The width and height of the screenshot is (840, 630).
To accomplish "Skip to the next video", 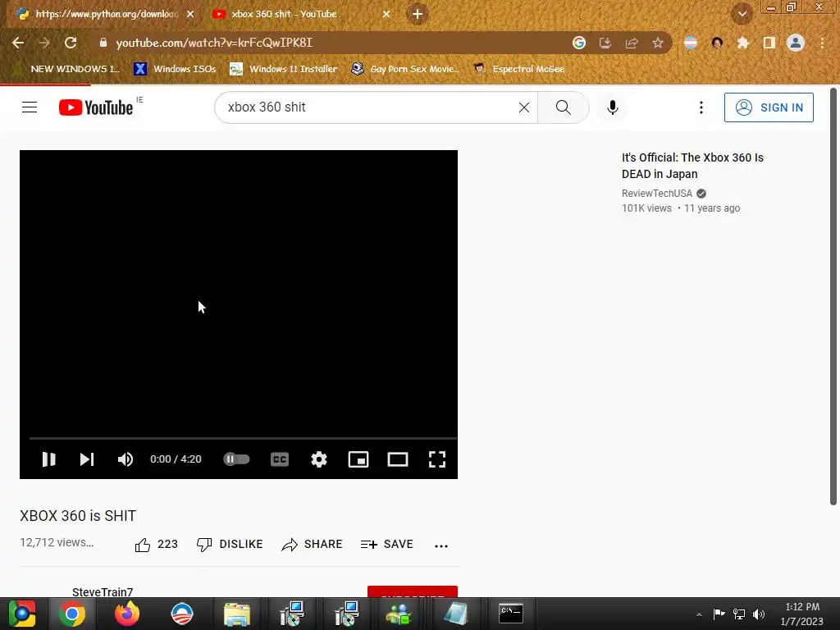I will coord(87,459).
